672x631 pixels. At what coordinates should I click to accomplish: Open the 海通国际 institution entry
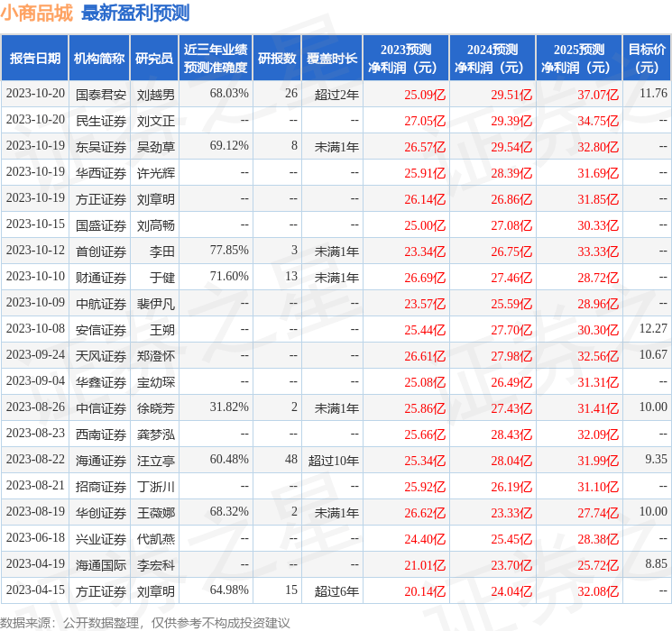[x=100, y=564]
